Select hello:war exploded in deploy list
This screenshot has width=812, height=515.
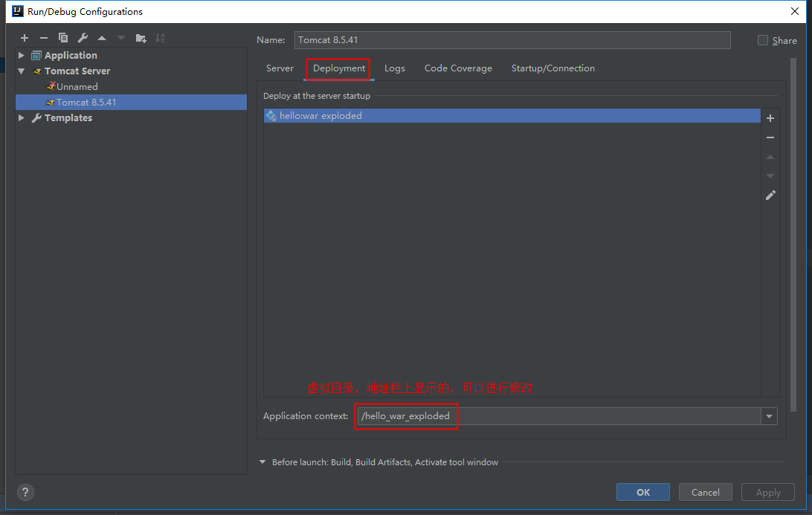[512, 116]
